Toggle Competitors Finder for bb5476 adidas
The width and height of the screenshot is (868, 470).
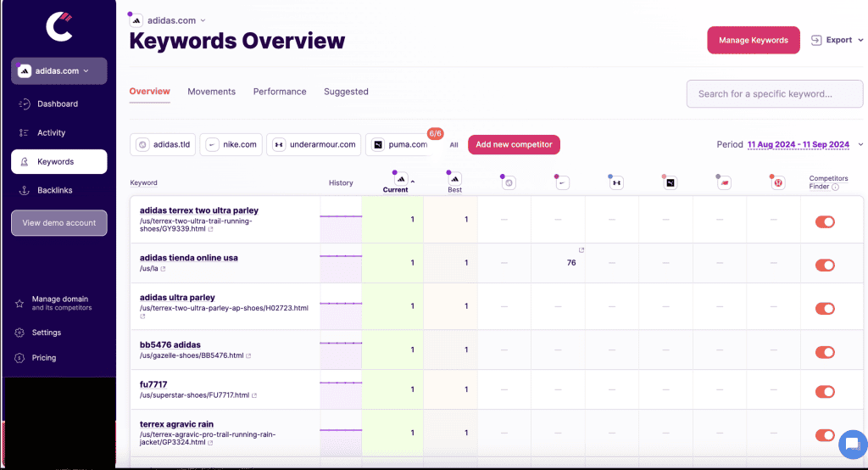pyautogui.click(x=825, y=352)
